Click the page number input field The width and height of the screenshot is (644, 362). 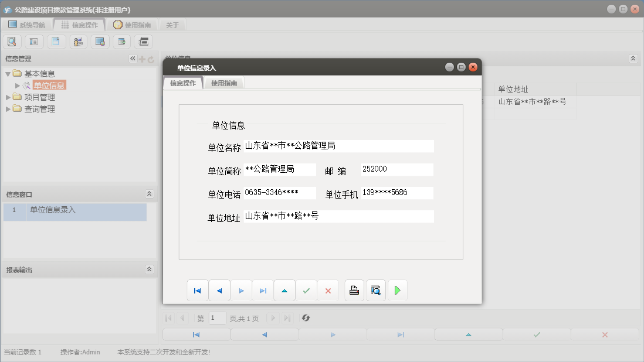point(217,318)
